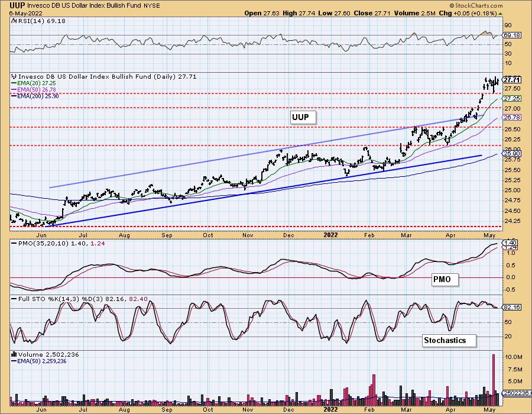Click the Chg +0.05 (+0.18%) value

tap(468, 13)
